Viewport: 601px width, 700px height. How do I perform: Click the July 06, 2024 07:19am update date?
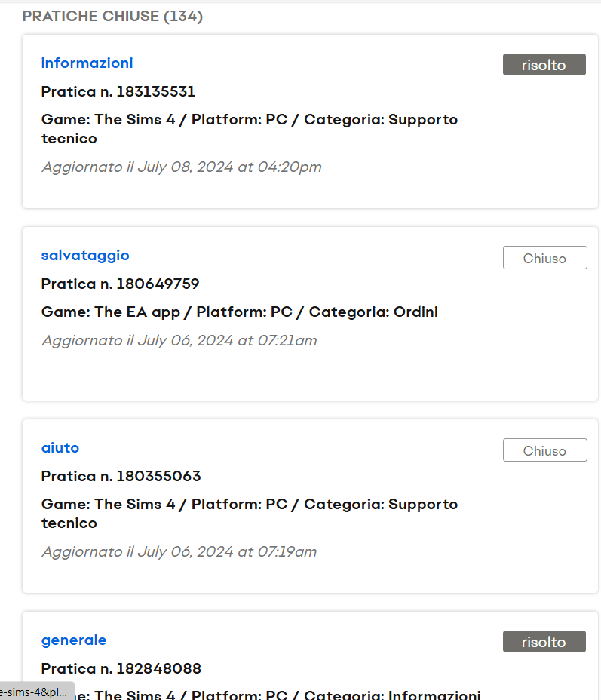(x=179, y=552)
